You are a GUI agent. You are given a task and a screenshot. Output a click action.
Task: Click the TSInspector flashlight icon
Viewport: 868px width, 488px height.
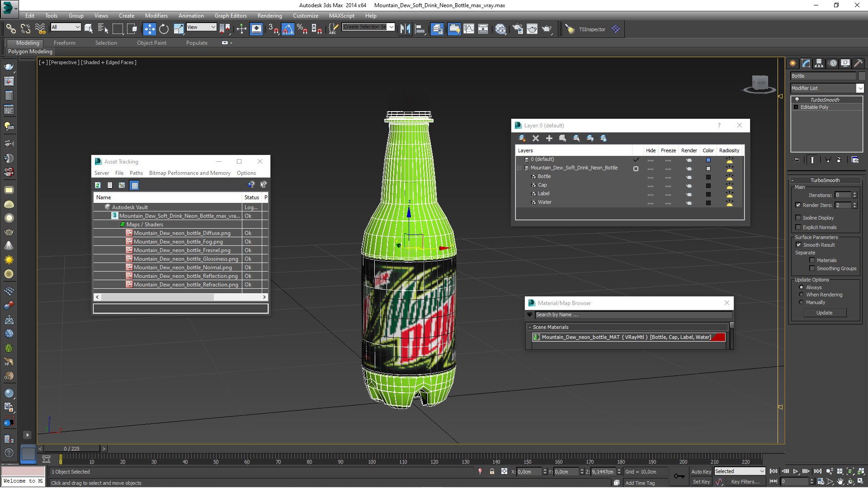click(570, 29)
